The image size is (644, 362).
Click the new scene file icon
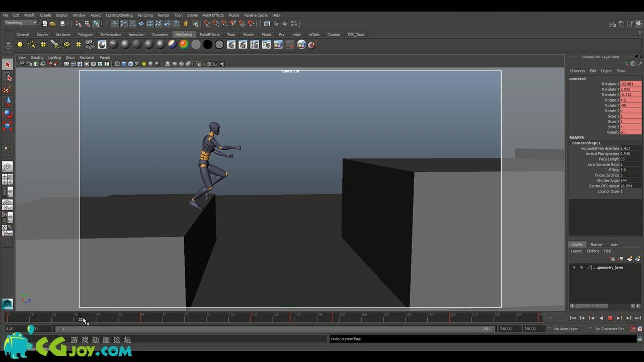(x=45, y=23)
